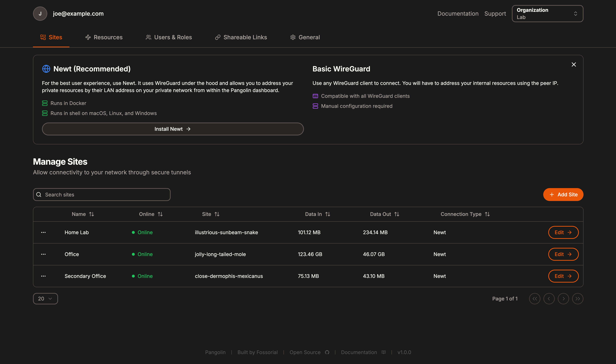Go to the first page arrow
The height and width of the screenshot is (364, 616).
coord(535,299)
